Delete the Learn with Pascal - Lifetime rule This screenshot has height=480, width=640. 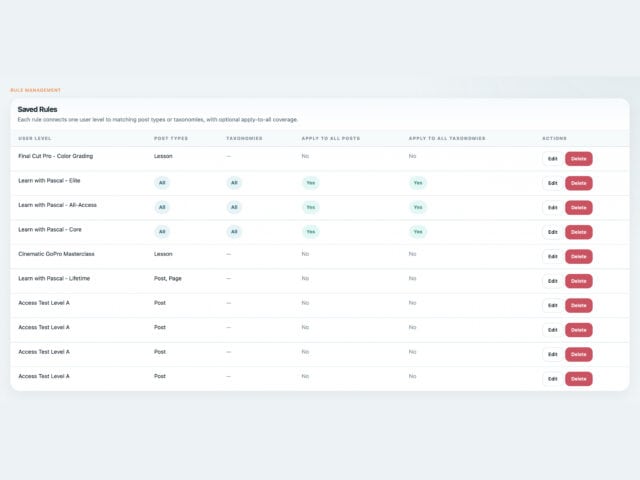(x=578, y=281)
